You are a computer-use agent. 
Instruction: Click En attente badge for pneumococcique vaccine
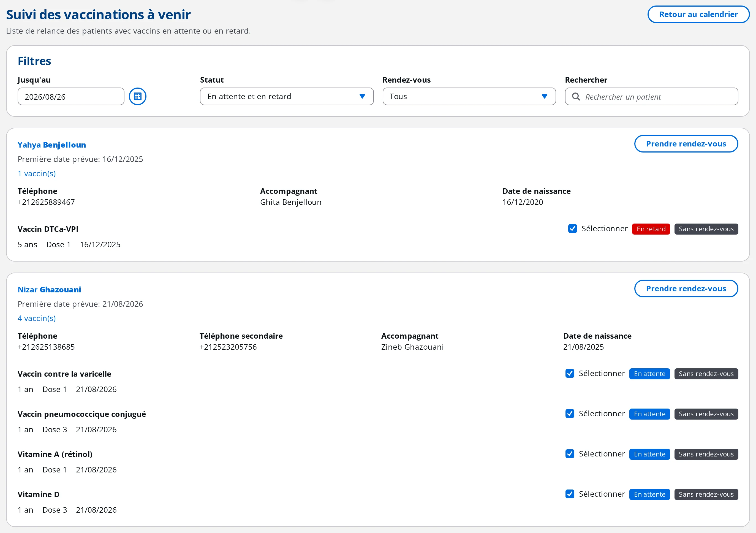649,414
